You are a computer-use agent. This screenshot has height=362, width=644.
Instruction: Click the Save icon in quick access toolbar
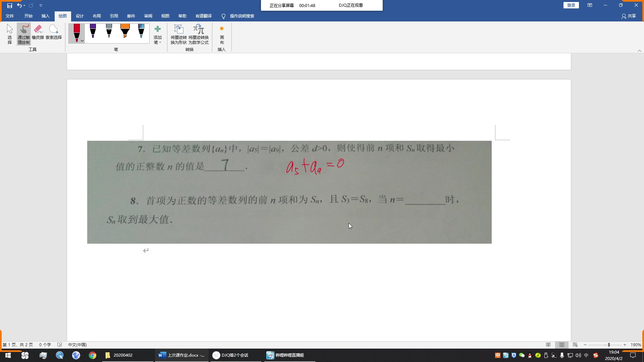(9, 5)
